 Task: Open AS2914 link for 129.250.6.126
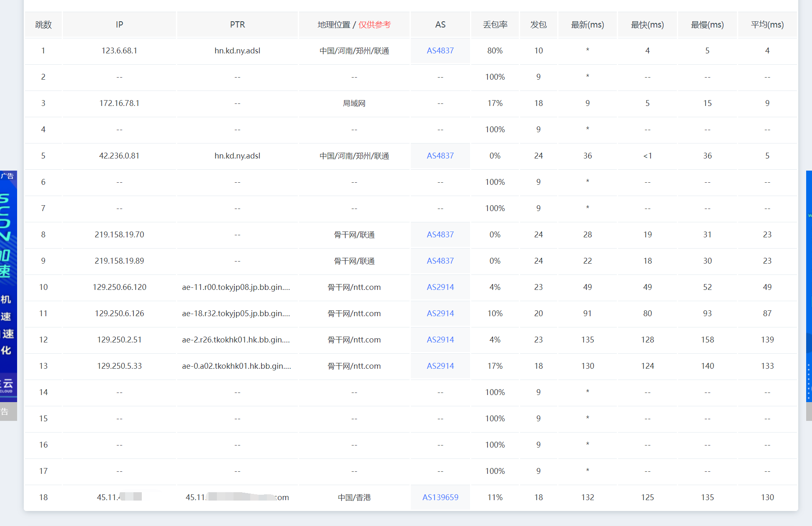440,313
